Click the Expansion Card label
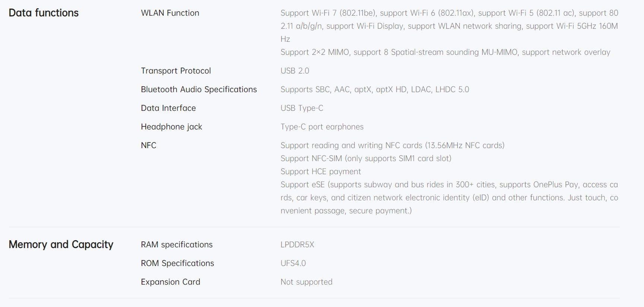 [x=171, y=282]
